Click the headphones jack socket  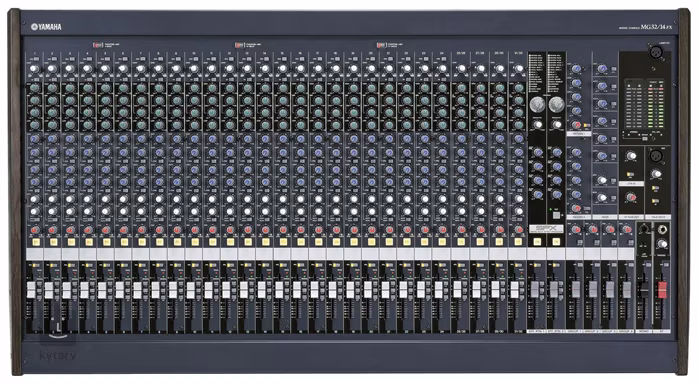[663, 229]
